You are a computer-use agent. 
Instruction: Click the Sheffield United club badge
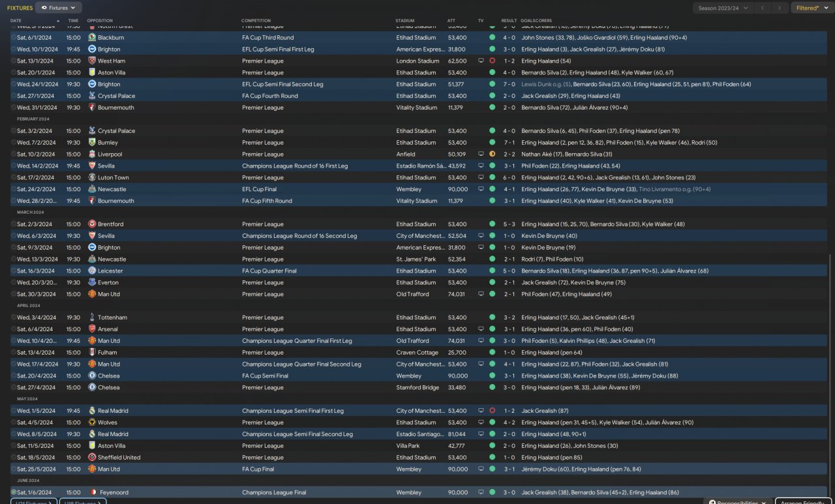pyautogui.click(x=92, y=458)
